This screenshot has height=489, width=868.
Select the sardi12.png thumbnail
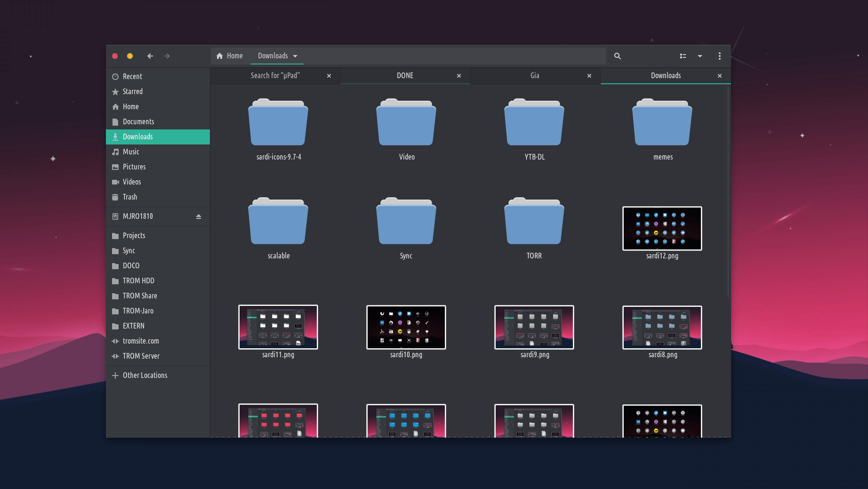(x=662, y=229)
